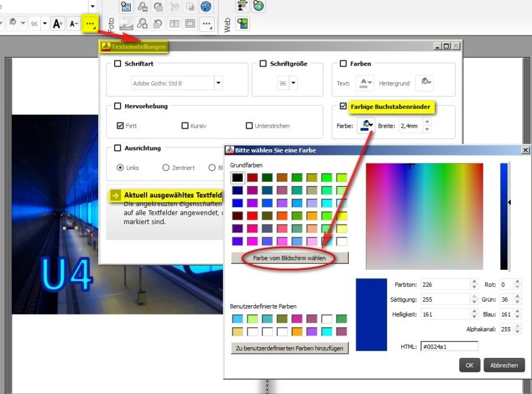Click the globe icon in Web toolbar

click(x=258, y=6)
